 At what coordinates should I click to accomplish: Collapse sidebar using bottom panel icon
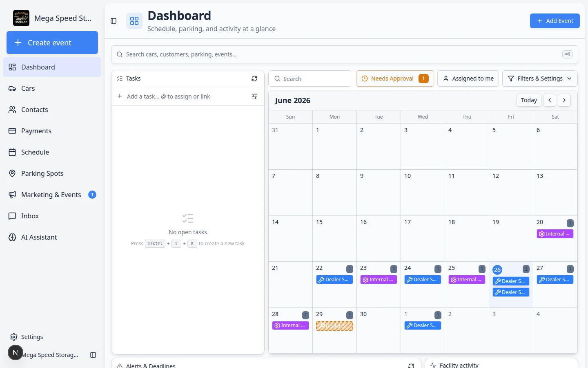coord(93,355)
